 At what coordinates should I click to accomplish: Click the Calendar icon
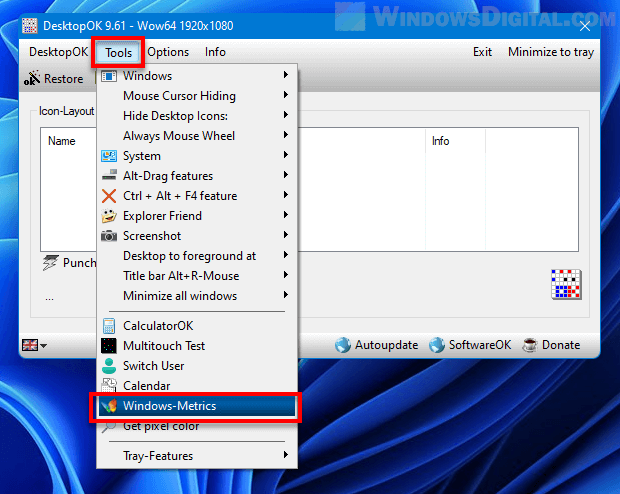click(x=109, y=385)
